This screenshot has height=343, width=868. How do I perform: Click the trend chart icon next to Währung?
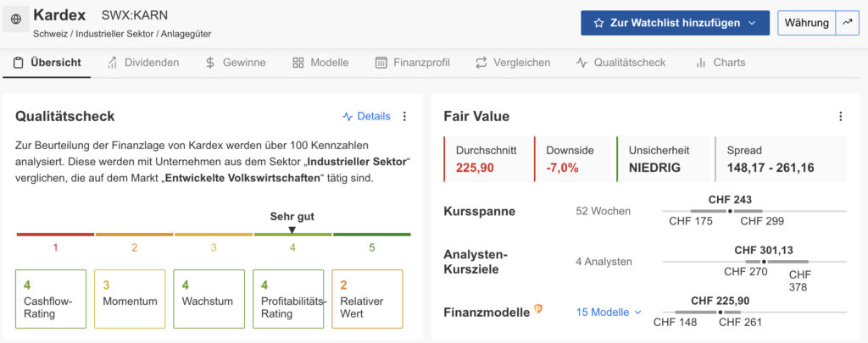(x=847, y=23)
